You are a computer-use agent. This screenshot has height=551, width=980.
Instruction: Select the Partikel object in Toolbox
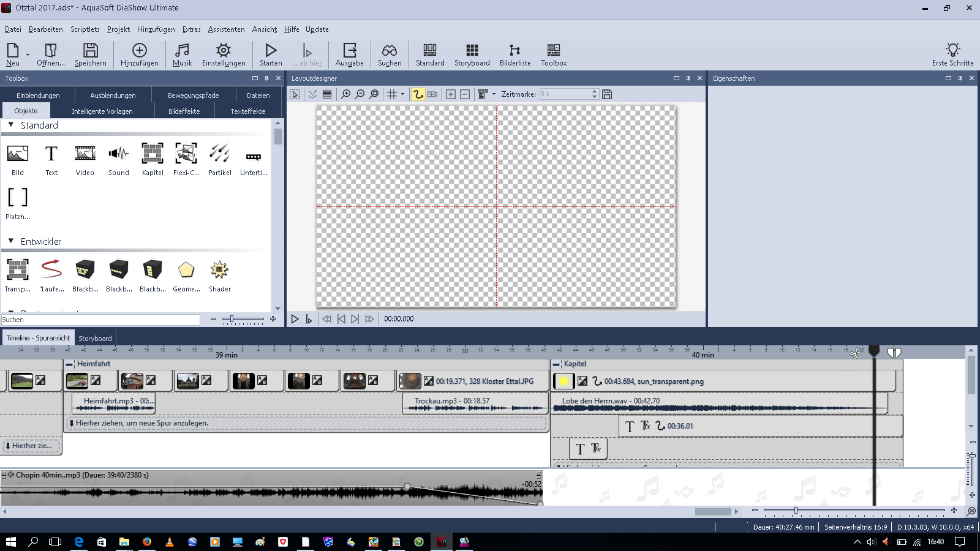pyautogui.click(x=219, y=159)
